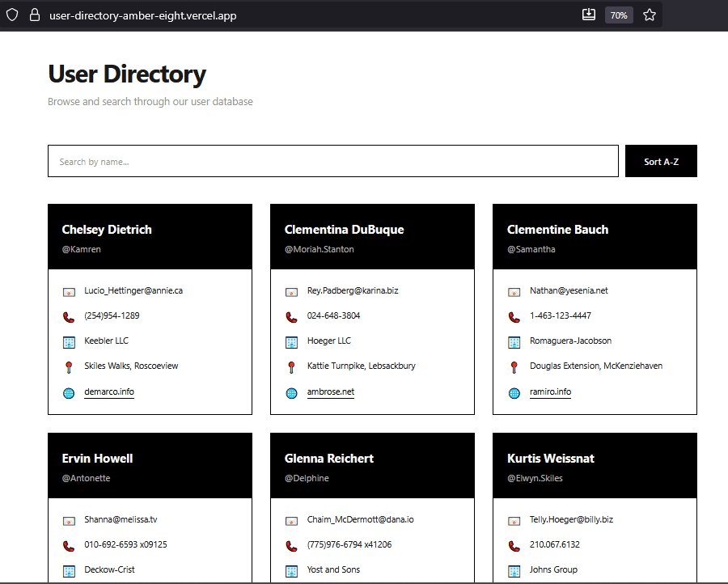Click the padlock site security icon

32,15
